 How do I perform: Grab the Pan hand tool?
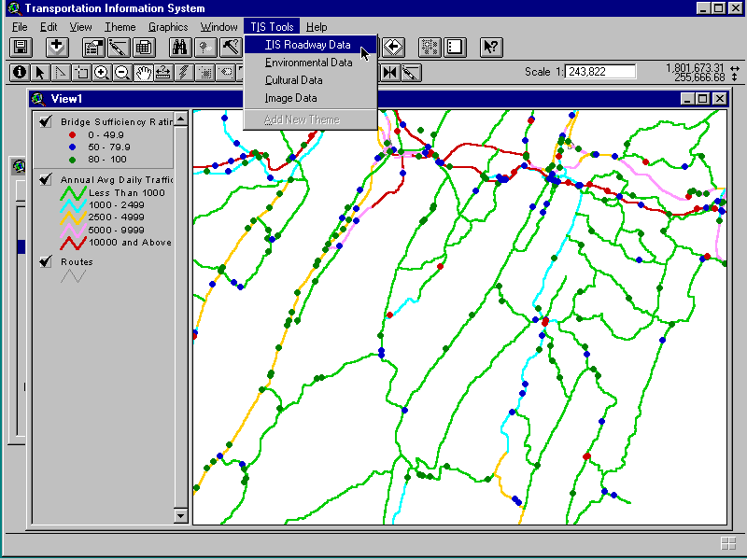tap(143, 72)
